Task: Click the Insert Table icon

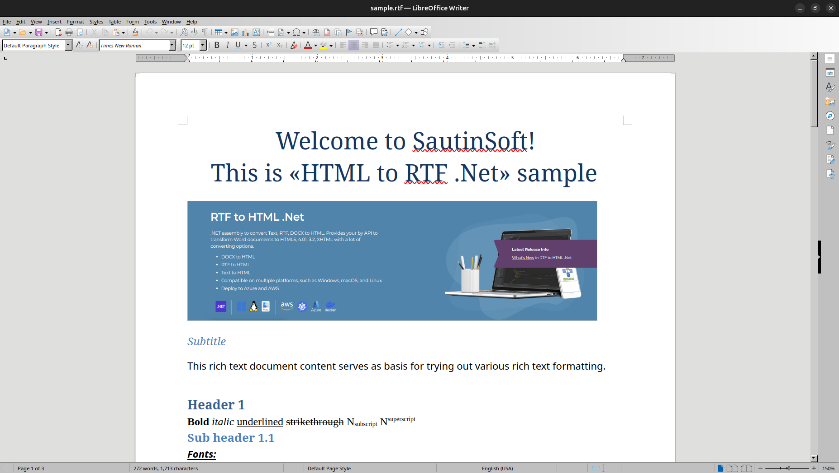Action: tap(216, 32)
